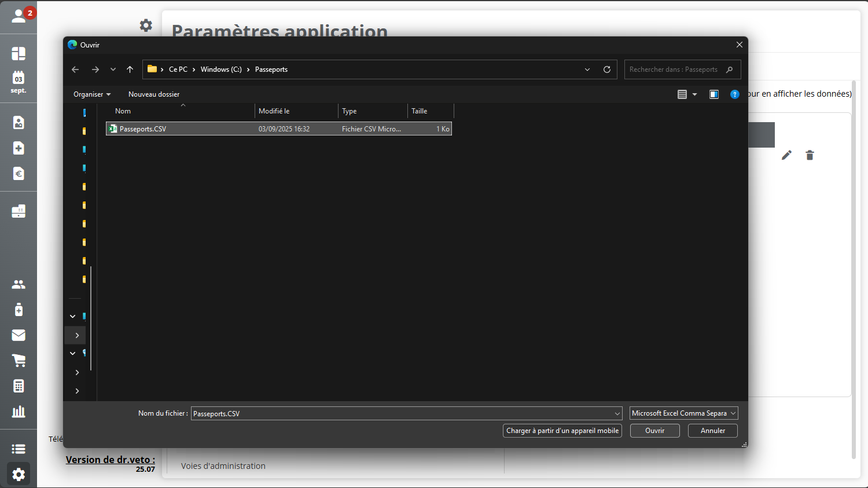Screen dimensions: 868x488
Task: Open the Organiser menu
Action: pos(91,94)
